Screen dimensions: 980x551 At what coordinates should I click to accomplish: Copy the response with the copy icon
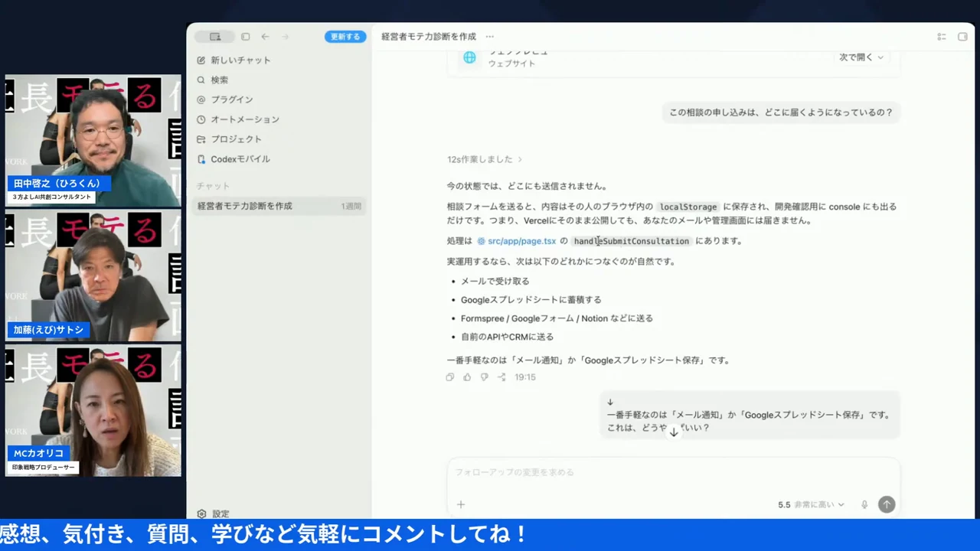tap(450, 377)
